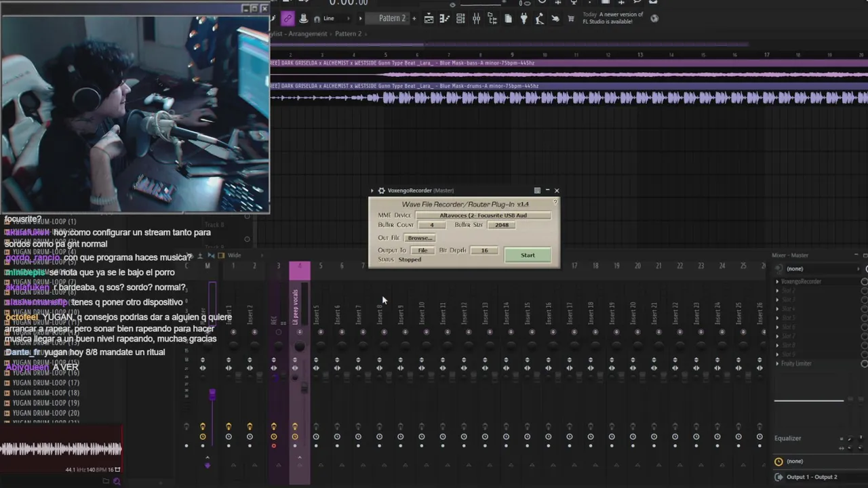Toggle Slot 2 enable circle

pyautogui.click(x=864, y=291)
